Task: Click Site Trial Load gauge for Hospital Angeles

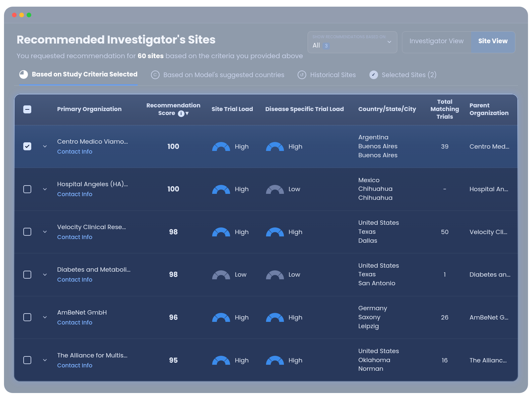Action: tap(221, 190)
